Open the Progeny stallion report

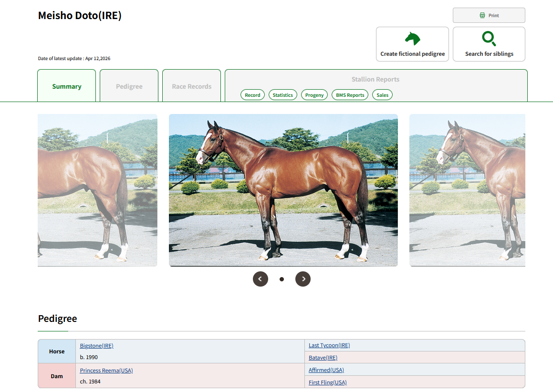pyautogui.click(x=314, y=95)
